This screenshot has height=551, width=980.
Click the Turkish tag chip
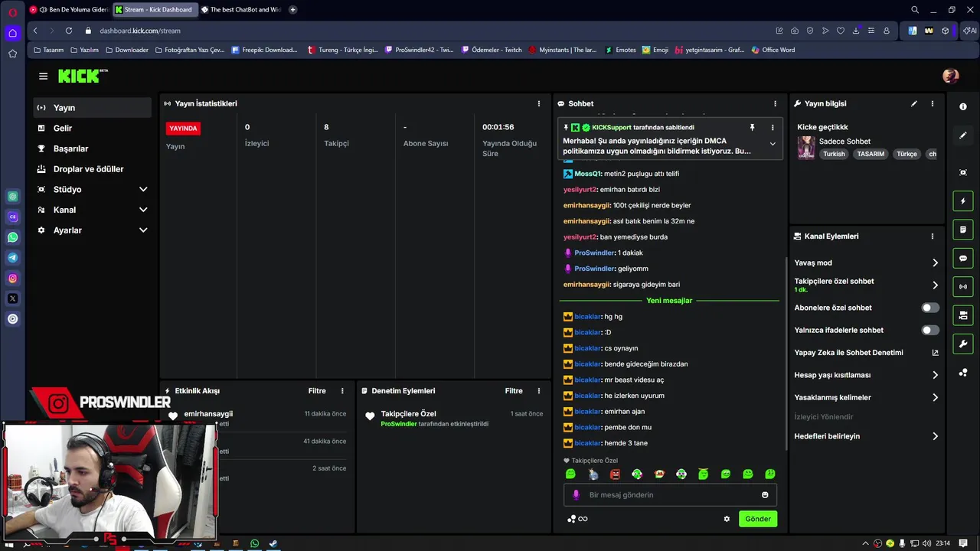pos(834,154)
